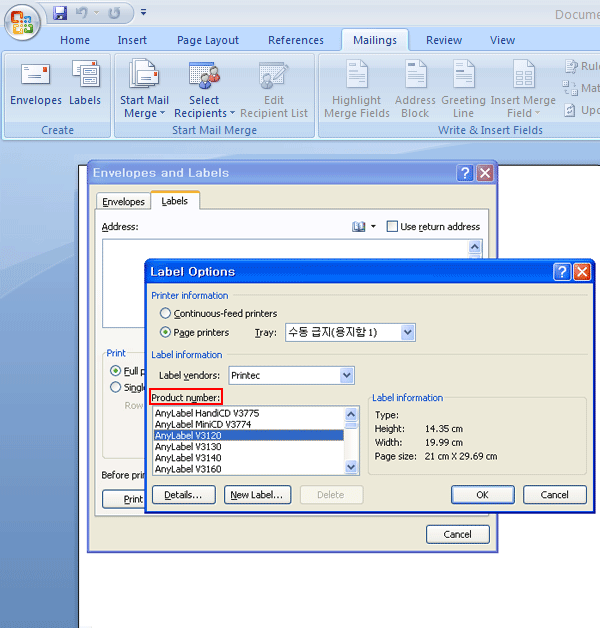Click OK in Label Options

click(x=483, y=495)
